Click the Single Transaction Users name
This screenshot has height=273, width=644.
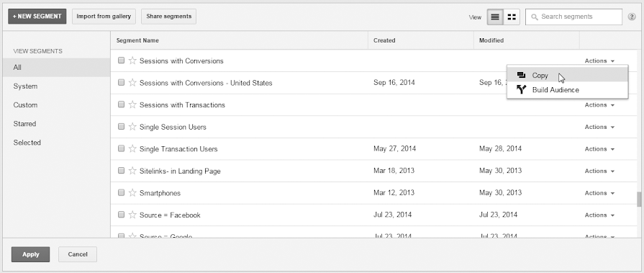tap(178, 149)
